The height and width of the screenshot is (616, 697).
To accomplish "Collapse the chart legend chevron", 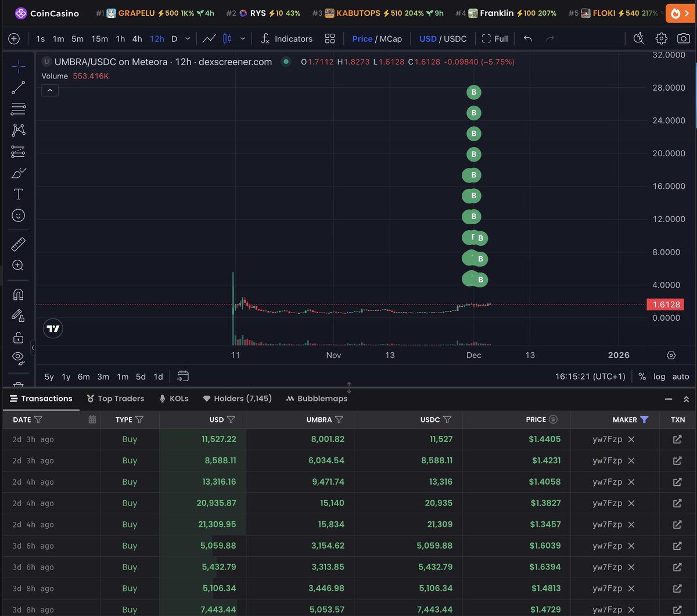I will tap(50, 90).
